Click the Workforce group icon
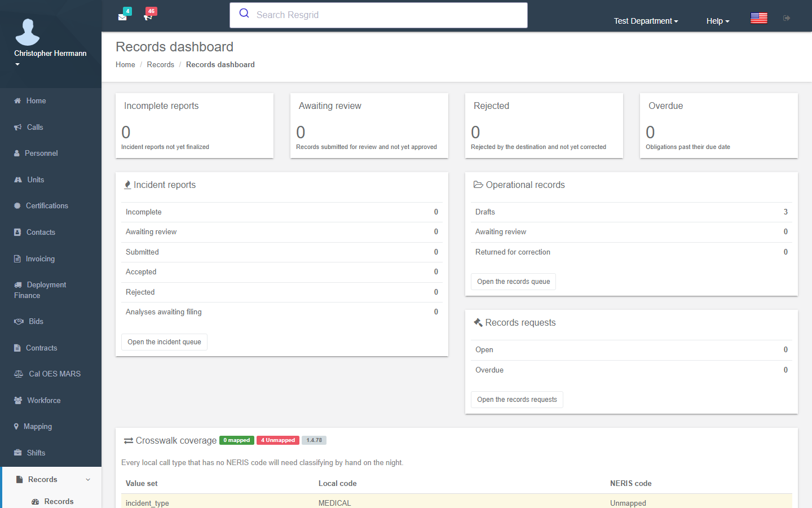The height and width of the screenshot is (508, 812). click(18, 400)
